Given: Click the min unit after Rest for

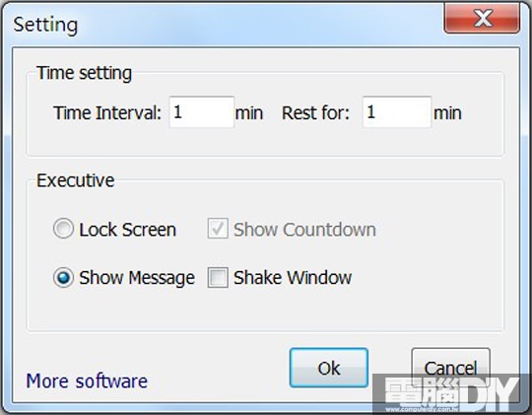Looking at the screenshot, I should (x=447, y=113).
